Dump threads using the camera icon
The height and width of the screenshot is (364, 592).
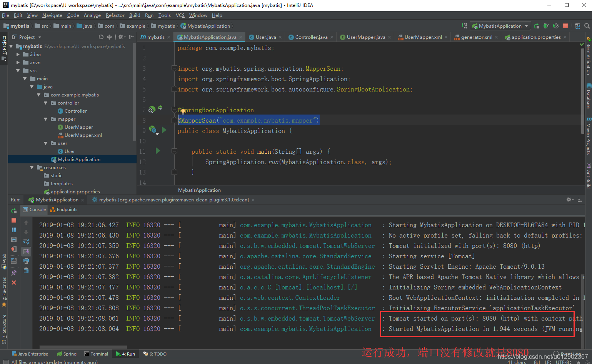click(14, 239)
